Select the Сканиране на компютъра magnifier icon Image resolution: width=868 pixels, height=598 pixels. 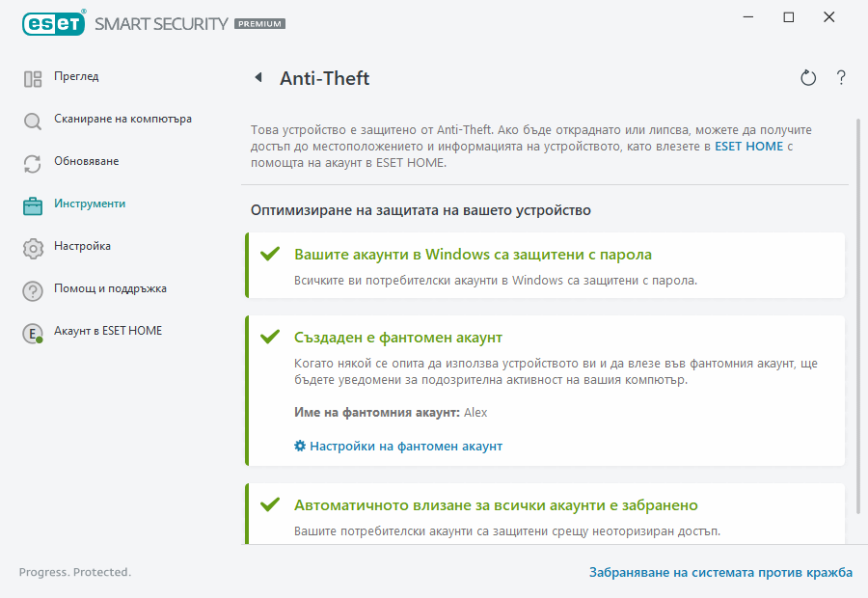tap(32, 119)
